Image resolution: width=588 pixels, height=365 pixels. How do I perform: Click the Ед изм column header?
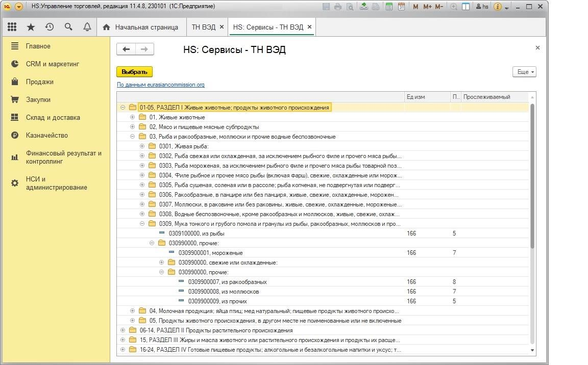click(427, 97)
